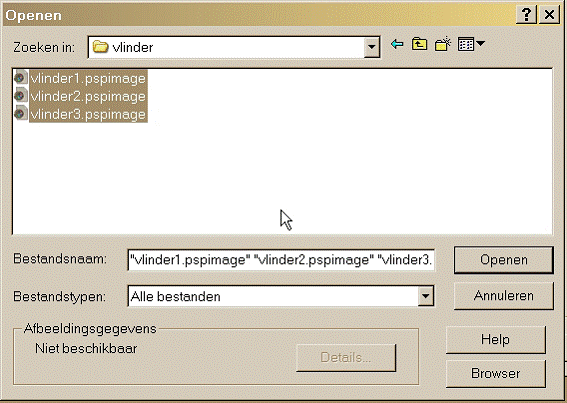The image size is (567, 403).
Task: Go up one folder level icon
Action: point(419,44)
